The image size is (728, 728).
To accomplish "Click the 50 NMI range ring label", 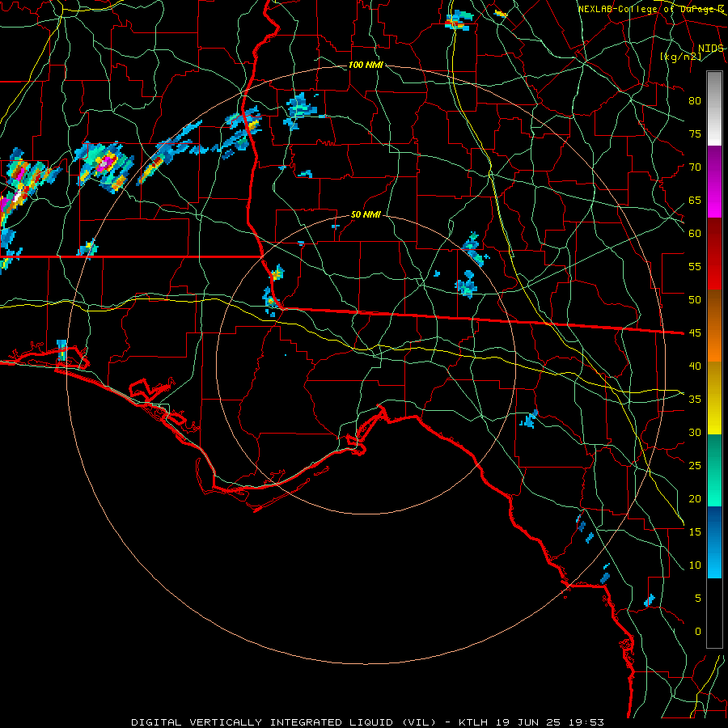I will 366,214.
